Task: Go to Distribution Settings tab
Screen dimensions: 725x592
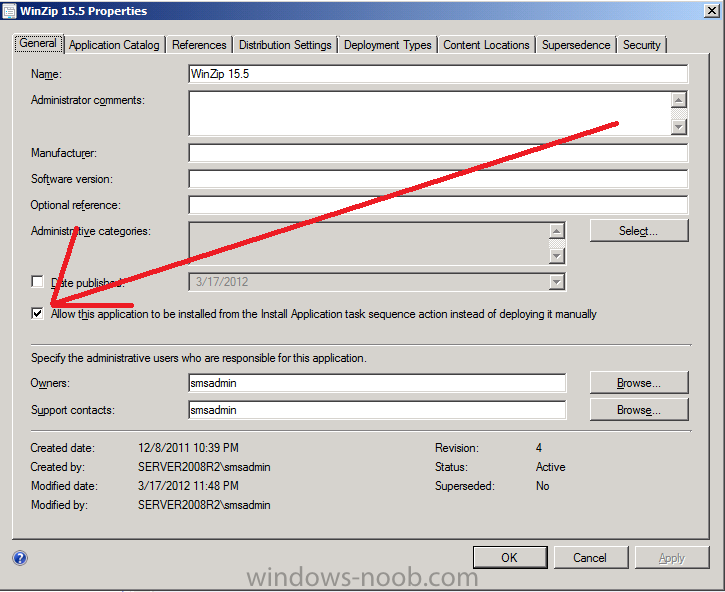Action: [x=285, y=45]
